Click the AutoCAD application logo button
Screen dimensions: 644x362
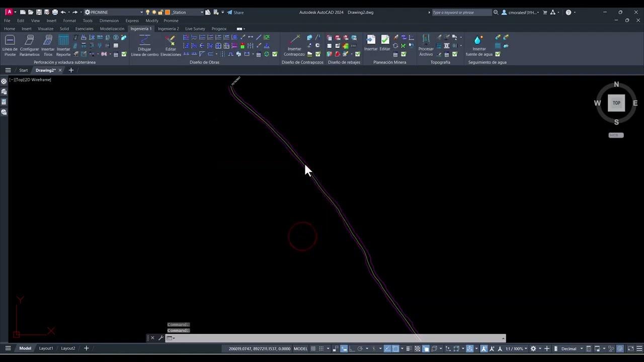[9, 12]
